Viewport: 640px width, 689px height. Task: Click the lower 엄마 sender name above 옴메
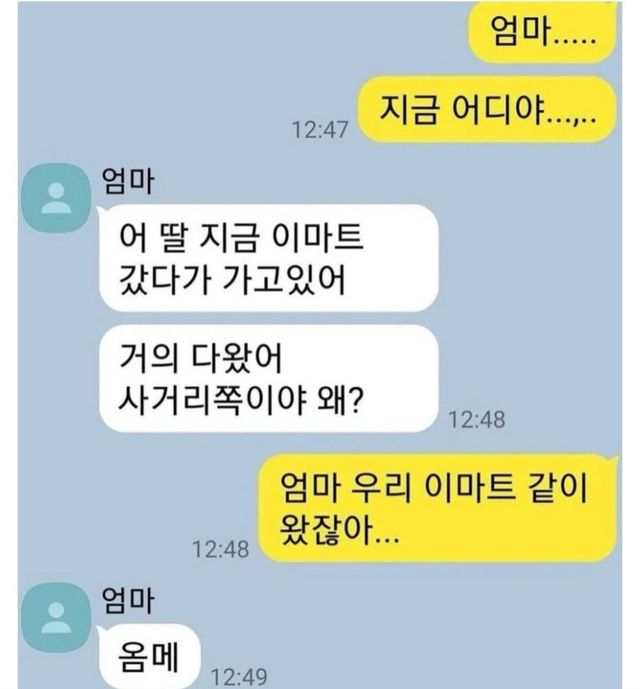(x=128, y=600)
